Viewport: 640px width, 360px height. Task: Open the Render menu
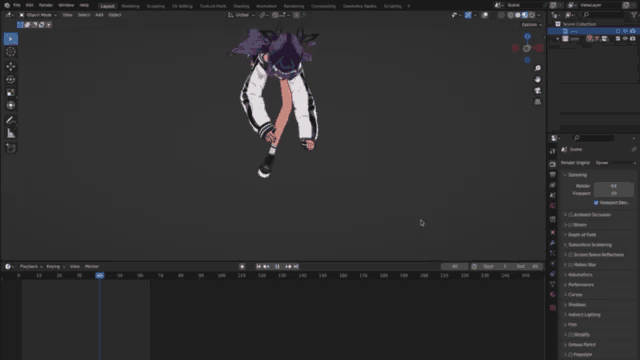[46, 5]
